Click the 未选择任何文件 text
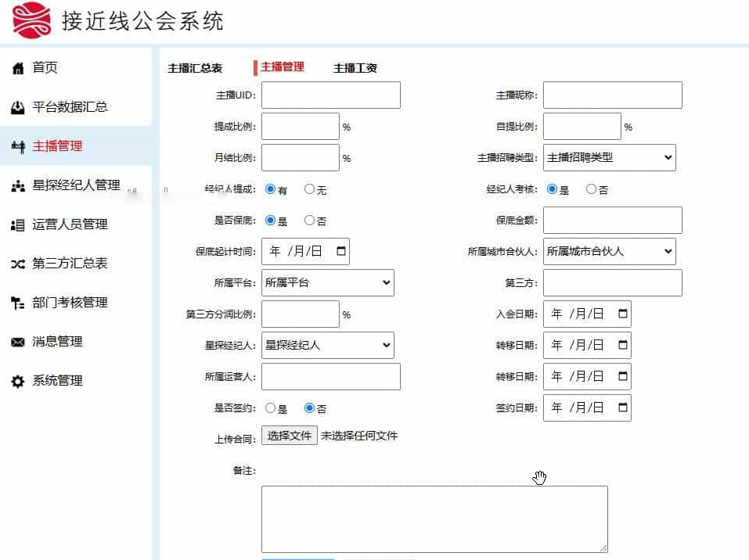This screenshot has height=560, width=749. coord(359,436)
